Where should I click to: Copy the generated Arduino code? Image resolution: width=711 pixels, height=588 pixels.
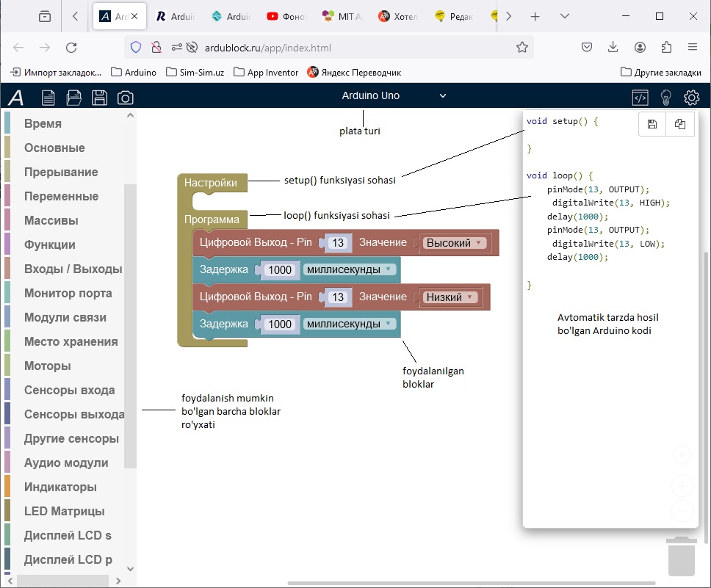click(x=680, y=125)
